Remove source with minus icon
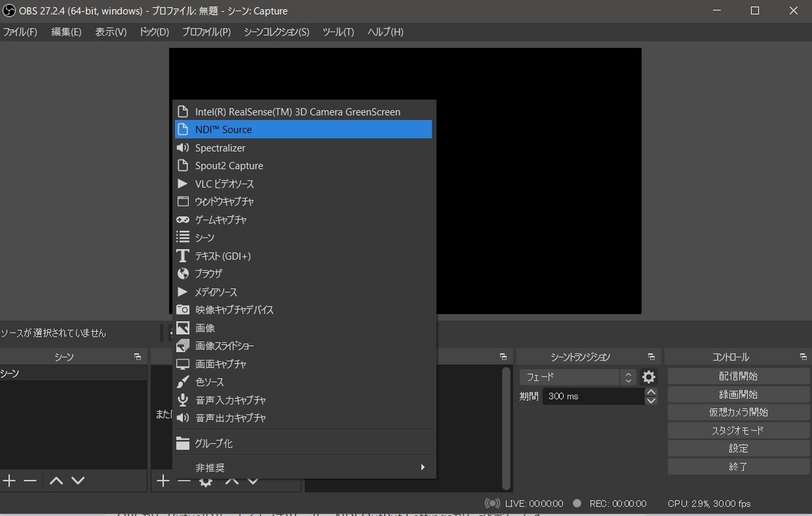This screenshot has width=812, height=516. [184, 481]
